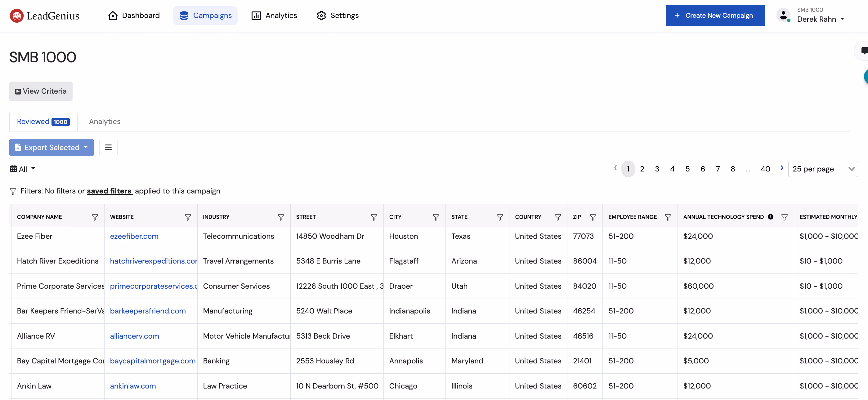Click the SMB 1000 page title

[x=43, y=57]
